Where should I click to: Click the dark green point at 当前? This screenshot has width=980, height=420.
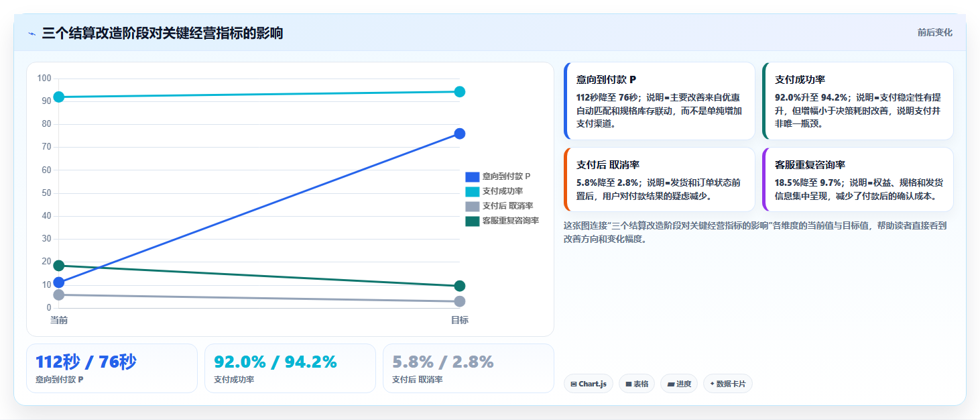pyautogui.click(x=59, y=266)
